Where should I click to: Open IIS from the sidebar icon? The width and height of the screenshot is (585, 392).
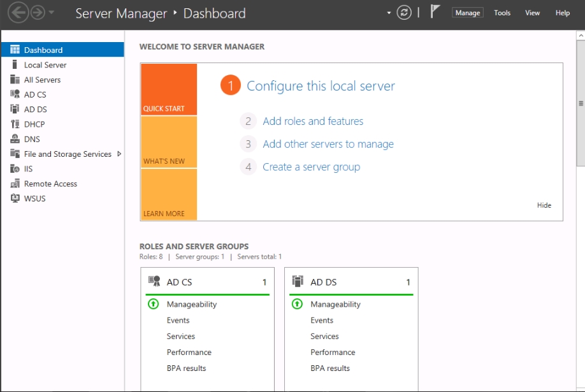coord(15,169)
